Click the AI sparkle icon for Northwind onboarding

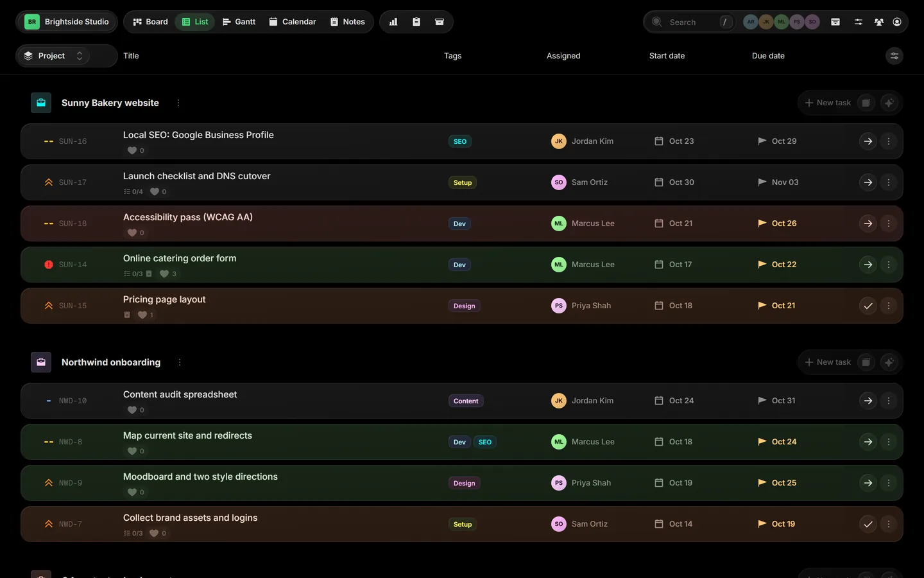coord(889,362)
